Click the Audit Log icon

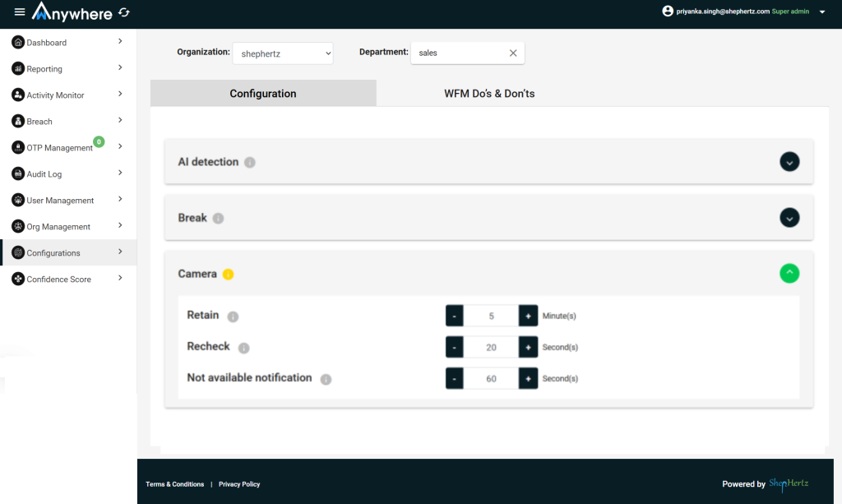(x=18, y=174)
